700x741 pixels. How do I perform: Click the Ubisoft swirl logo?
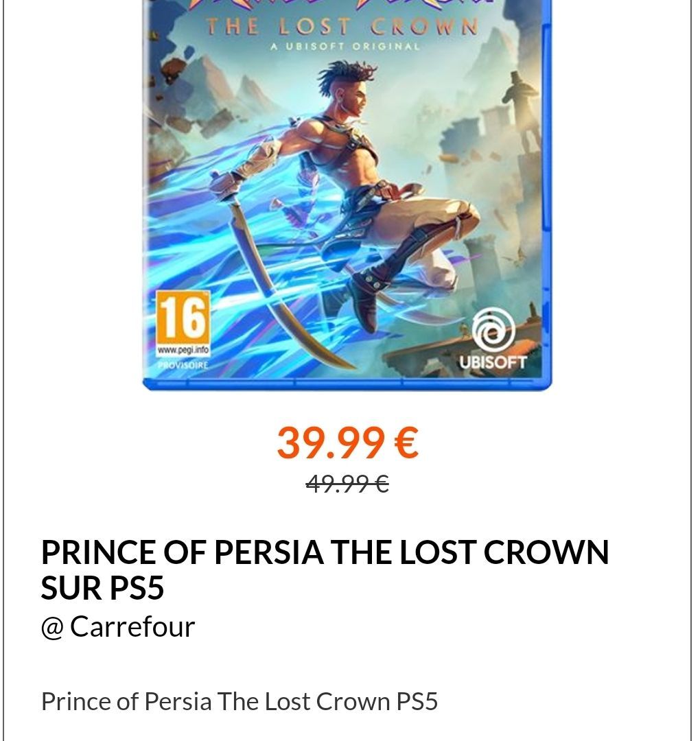(x=493, y=329)
